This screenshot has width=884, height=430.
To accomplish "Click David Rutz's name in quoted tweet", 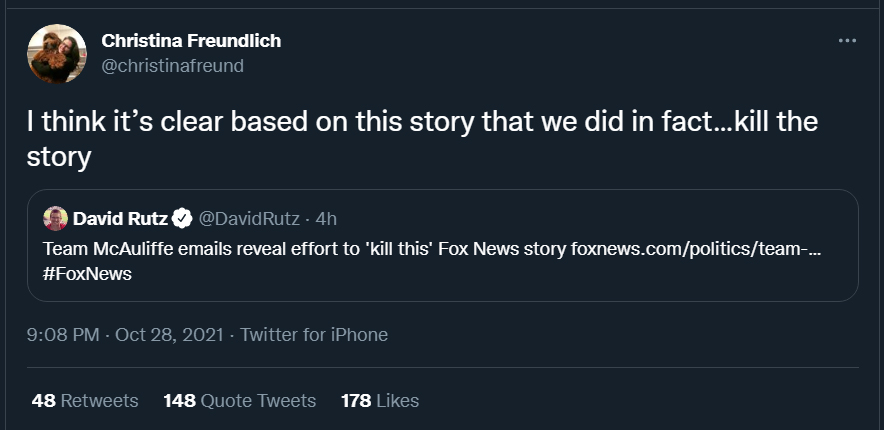I will (x=120, y=219).
